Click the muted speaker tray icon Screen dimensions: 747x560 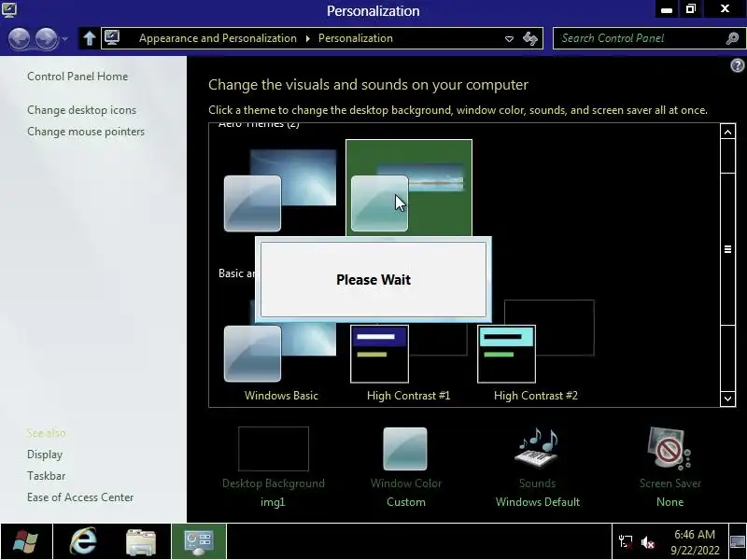pyautogui.click(x=647, y=542)
